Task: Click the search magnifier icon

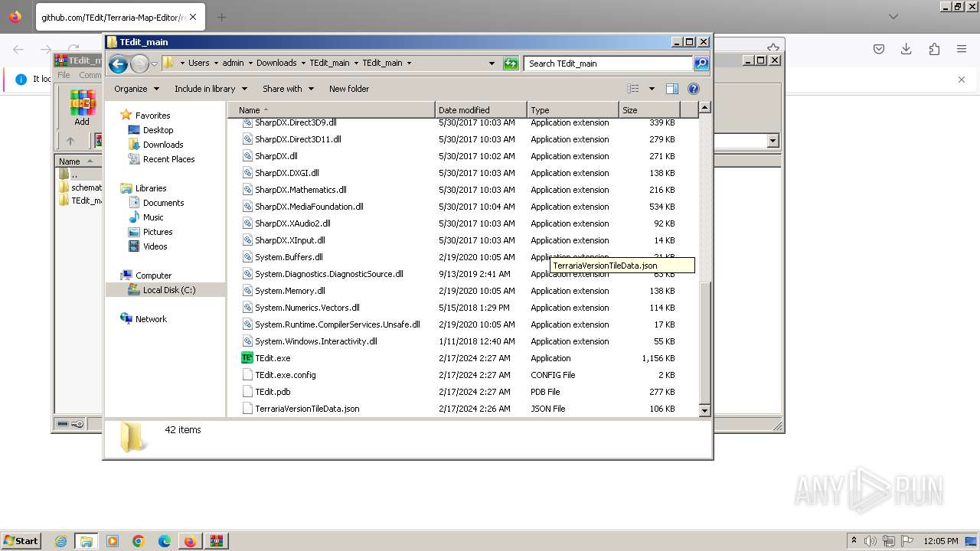Action: (x=701, y=64)
